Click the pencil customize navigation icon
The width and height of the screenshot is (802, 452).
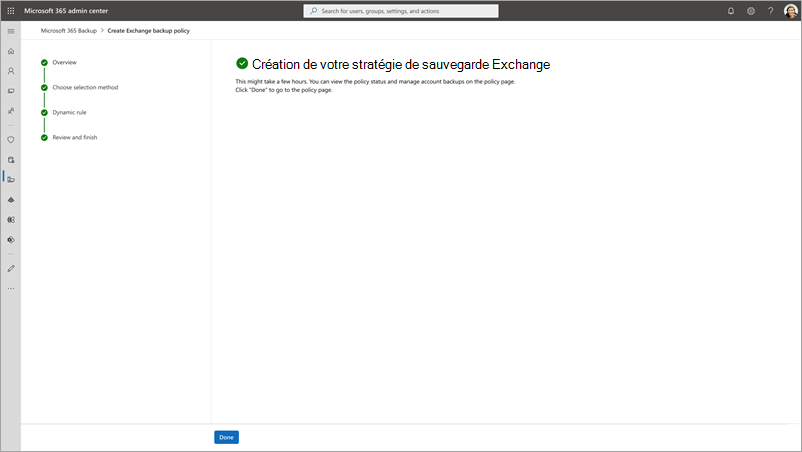[11, 268]
